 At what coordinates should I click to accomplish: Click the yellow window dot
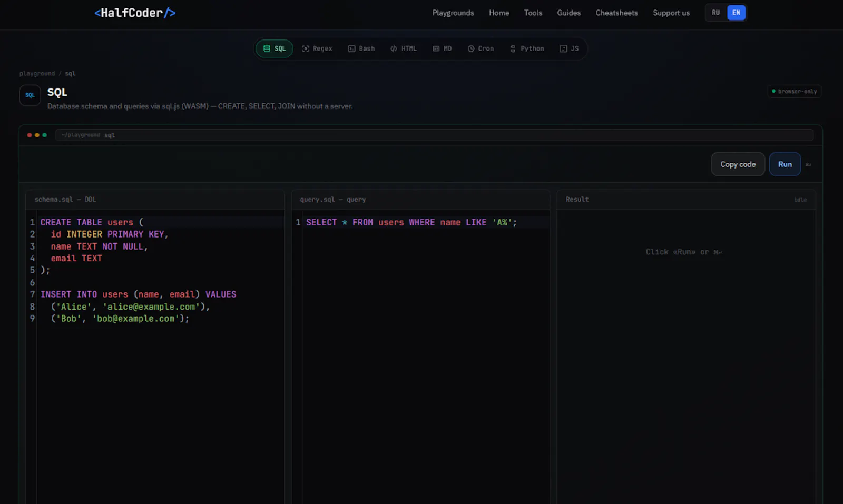(x=37, y=135)
